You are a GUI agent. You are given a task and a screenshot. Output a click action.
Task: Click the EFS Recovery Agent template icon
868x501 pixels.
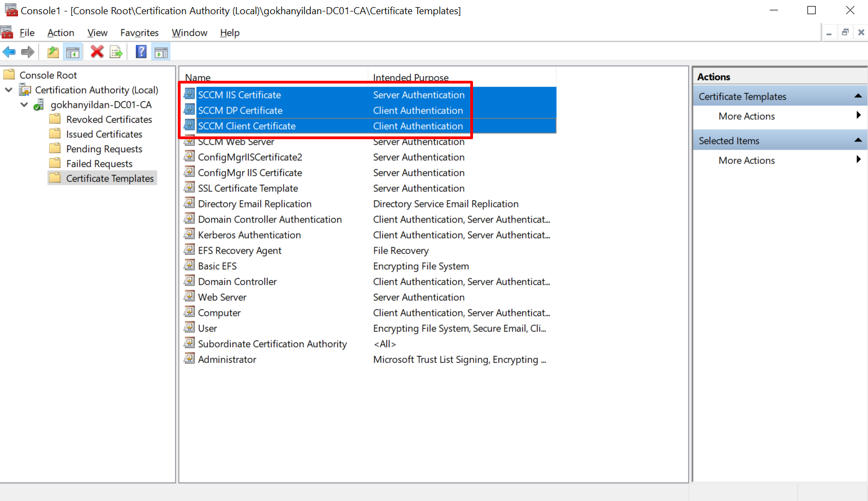click(189, 249)
